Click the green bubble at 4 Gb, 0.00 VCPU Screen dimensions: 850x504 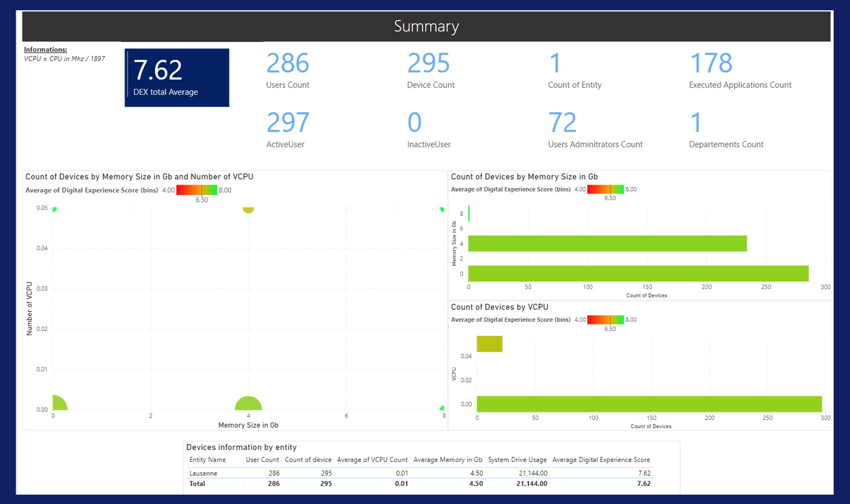pyautogui.click(x=248, y=404)
